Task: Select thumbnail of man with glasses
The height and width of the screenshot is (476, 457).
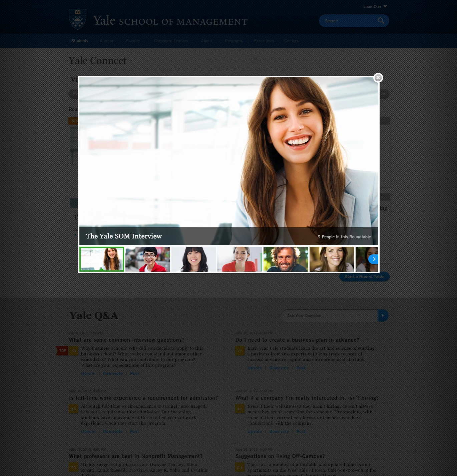Action: 148,259
